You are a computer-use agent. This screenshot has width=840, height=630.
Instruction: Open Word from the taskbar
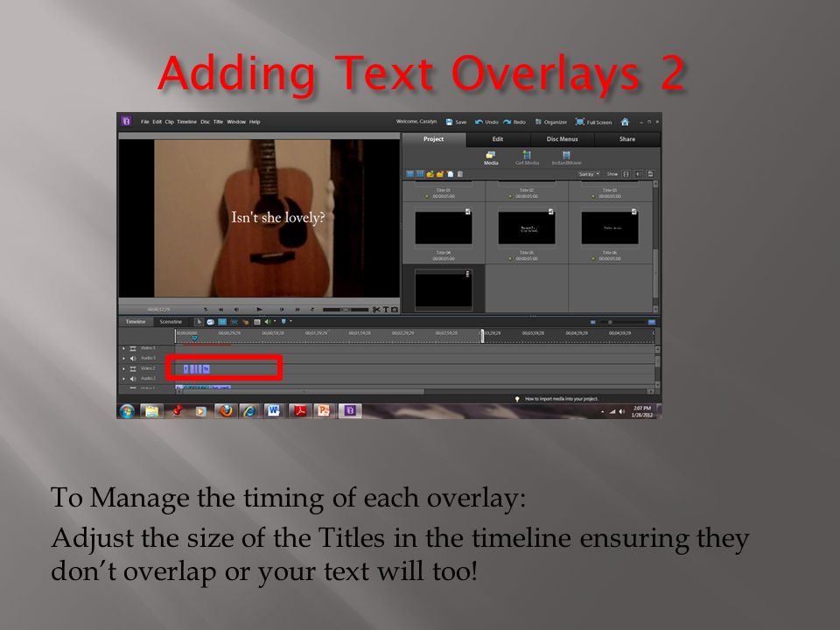(x=274, y=411)
